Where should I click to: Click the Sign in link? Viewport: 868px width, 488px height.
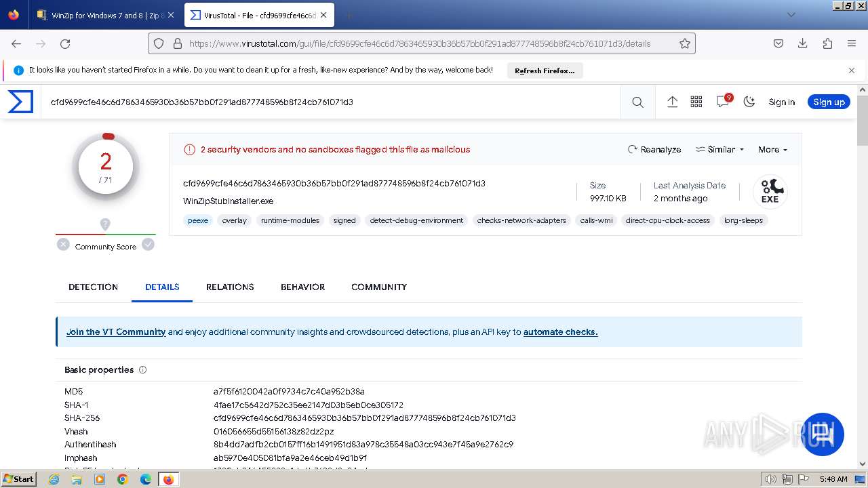tap(781, 102)
